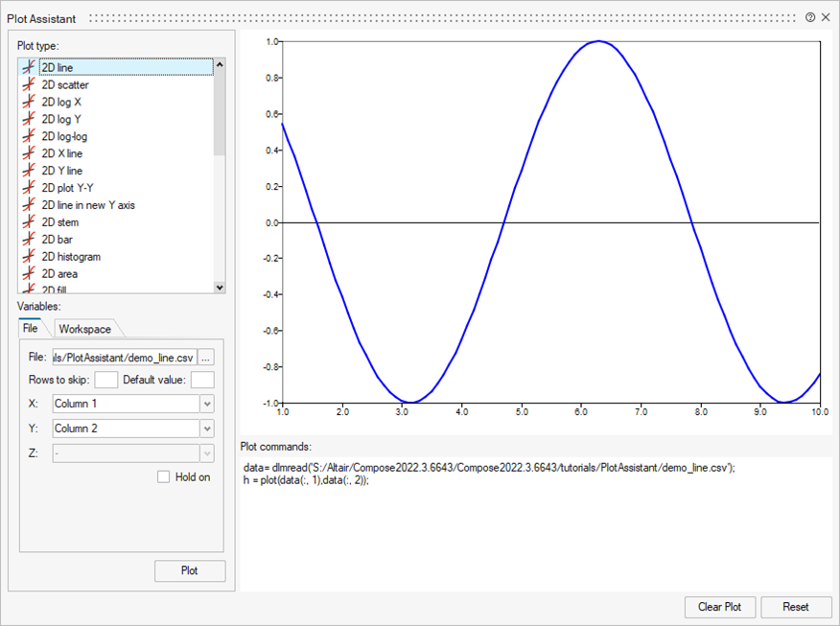Choose the 2D bar plot icon
The image size is (840, 626).
click(29, 239)
